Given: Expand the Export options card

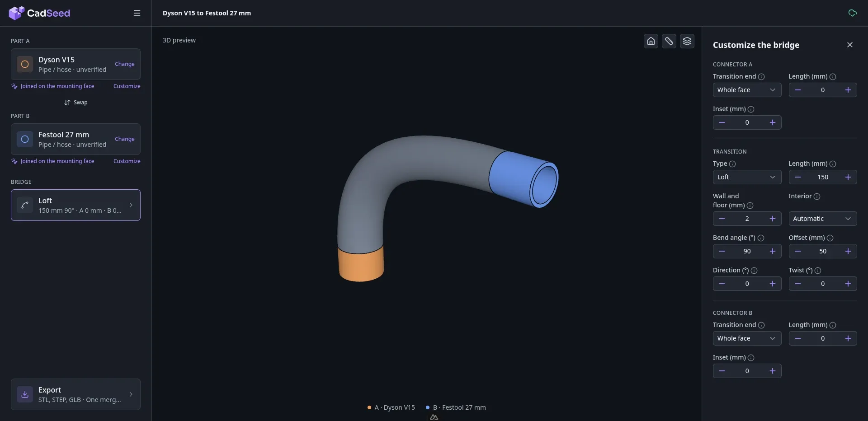Looking at the screenshot, I should [75, 394].
